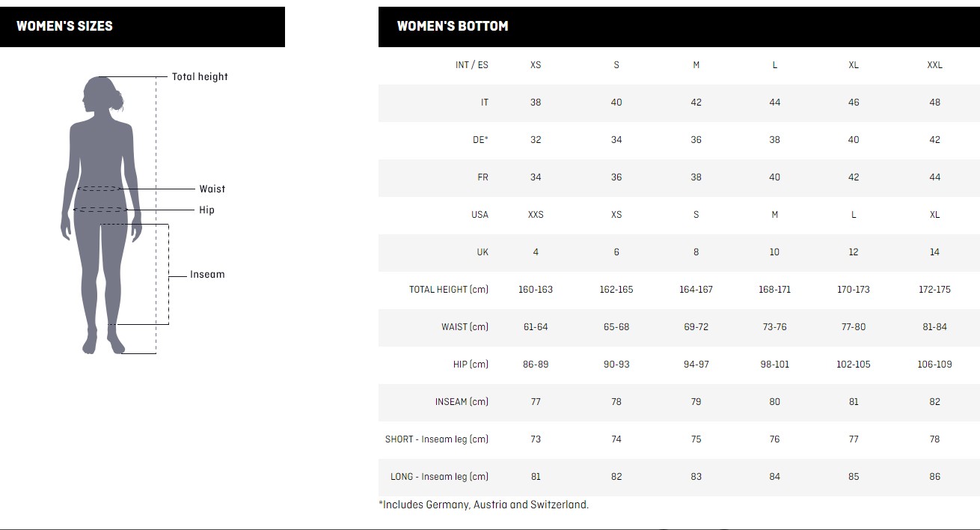
Task: Click the Total height label beside the figure
Action: pyautogui.click(x=200, y=76)
